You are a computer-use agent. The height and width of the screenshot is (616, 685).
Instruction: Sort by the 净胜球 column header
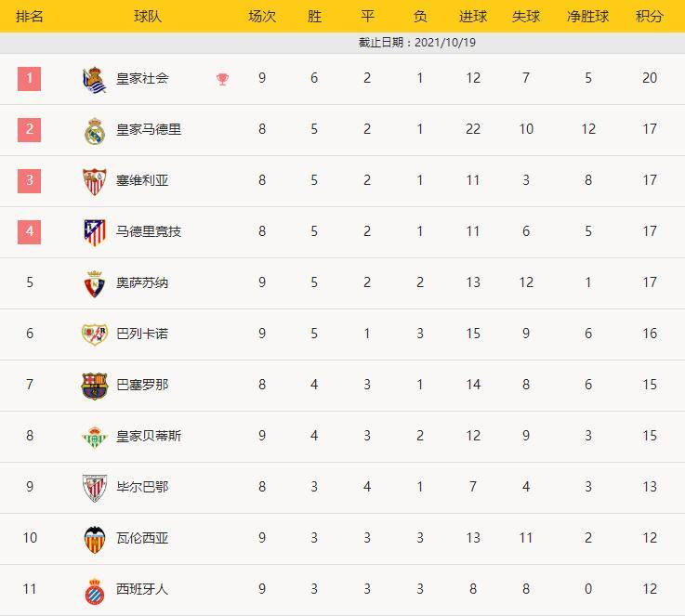coord(587,17)
